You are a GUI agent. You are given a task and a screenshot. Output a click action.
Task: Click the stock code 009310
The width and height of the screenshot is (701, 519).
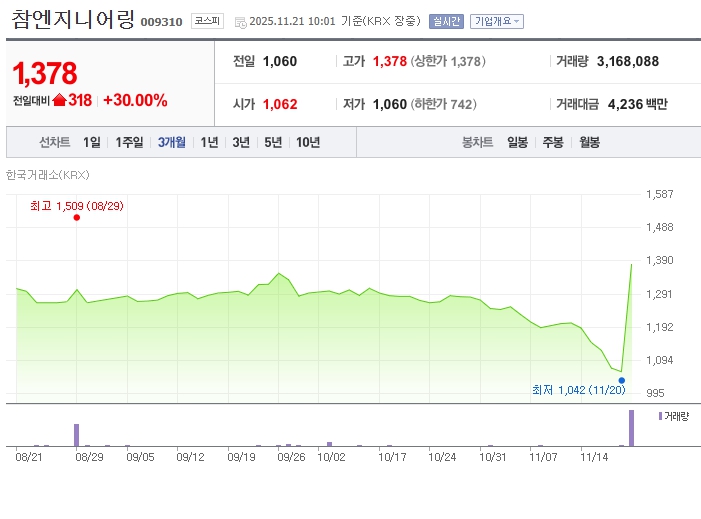pyautogui.click(x=162, y=21)
